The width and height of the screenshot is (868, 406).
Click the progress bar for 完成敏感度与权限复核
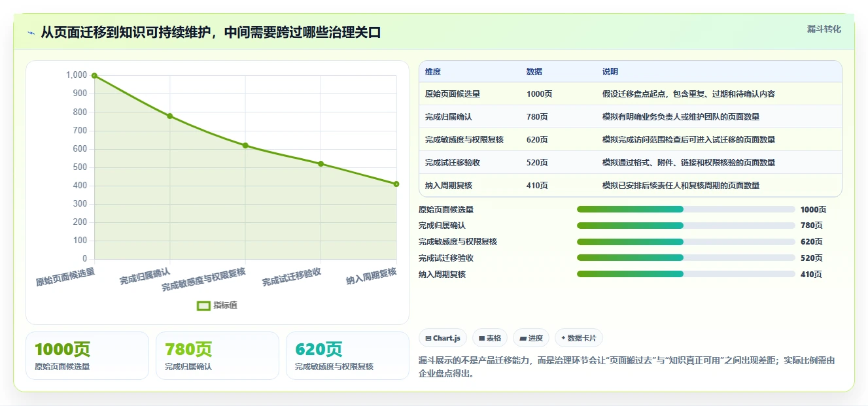coord(686,242)
